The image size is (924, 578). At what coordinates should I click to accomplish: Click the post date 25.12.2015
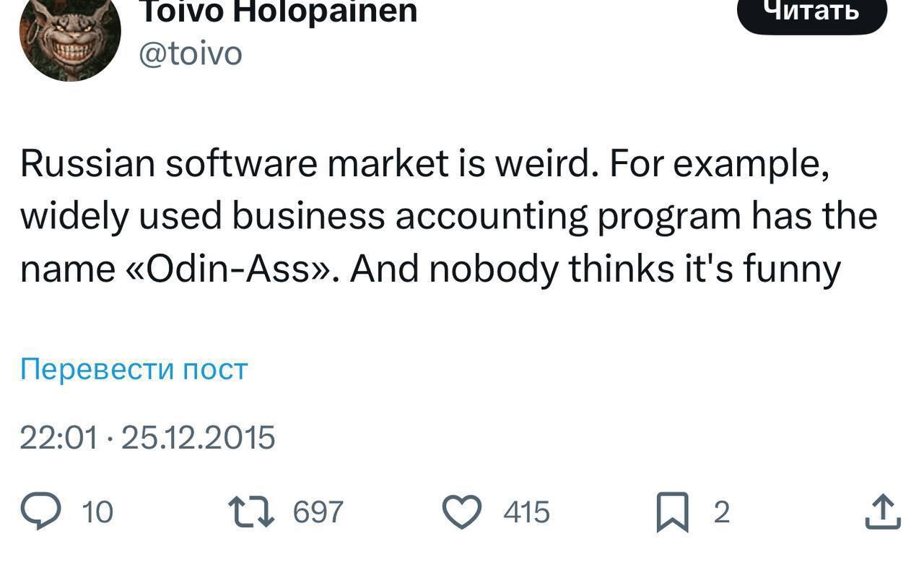[199, 438]
